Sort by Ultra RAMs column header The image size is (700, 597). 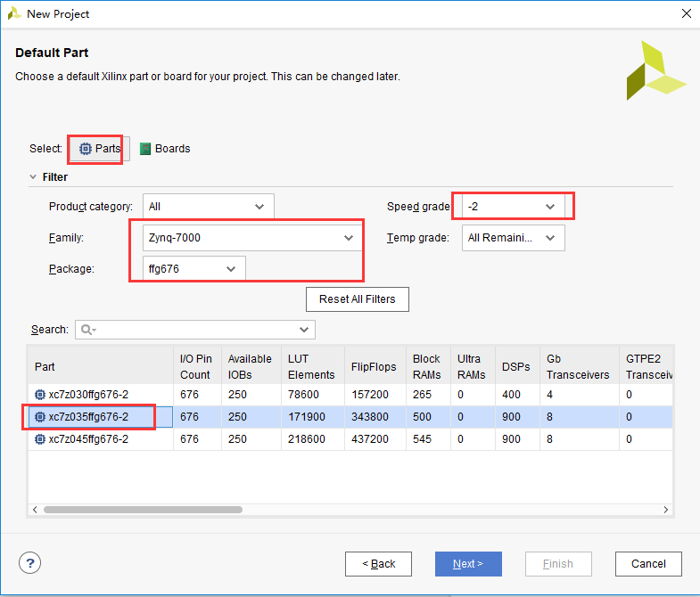click(x=473, y=366)
